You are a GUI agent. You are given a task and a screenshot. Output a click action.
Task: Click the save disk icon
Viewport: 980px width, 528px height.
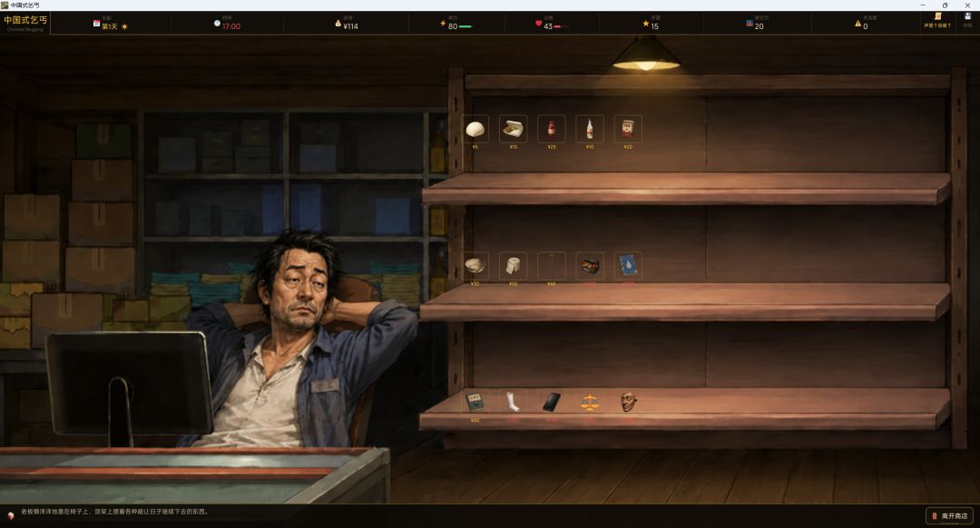tap(967, 17)
